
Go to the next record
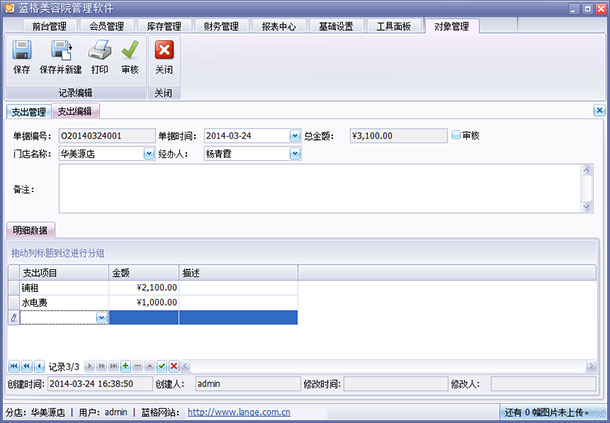89,366
